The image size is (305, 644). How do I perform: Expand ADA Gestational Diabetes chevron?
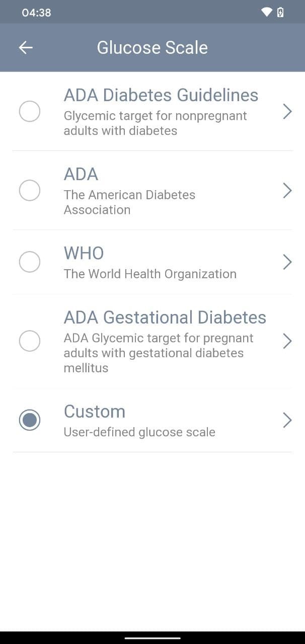[287, 341]
